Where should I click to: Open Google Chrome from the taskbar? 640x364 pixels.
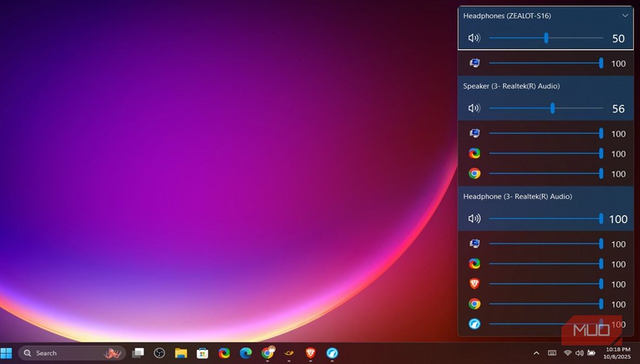click(268, 353)
